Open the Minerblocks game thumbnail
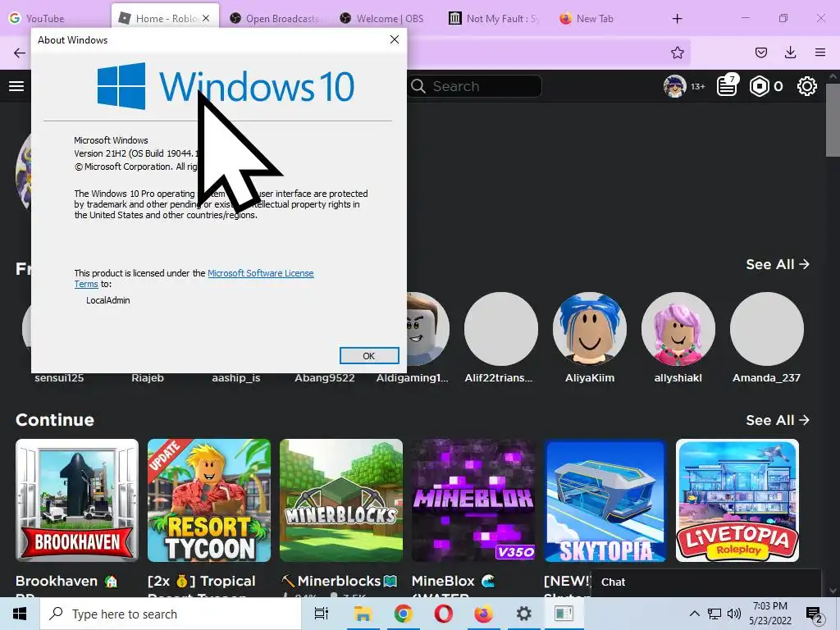 coord(341,500)
